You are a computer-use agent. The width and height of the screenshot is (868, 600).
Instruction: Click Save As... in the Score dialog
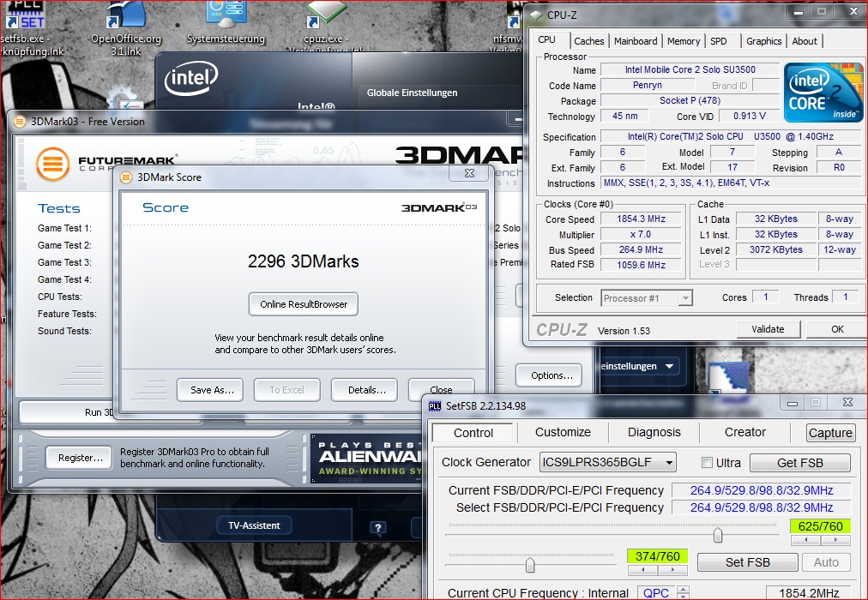(x=212, y=390)
